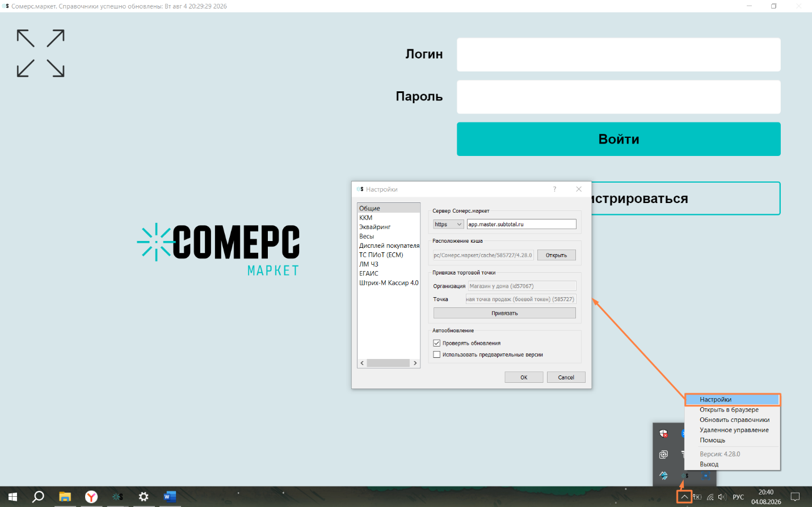Select the ЕГАИС settings section
This screenshot has height=507, width=812.
tap(389, 273)
